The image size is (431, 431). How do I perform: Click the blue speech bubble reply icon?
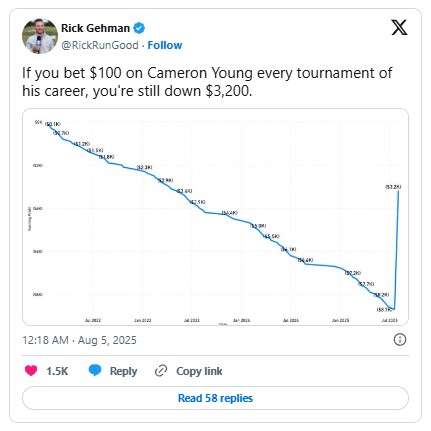tap(95, 371)
